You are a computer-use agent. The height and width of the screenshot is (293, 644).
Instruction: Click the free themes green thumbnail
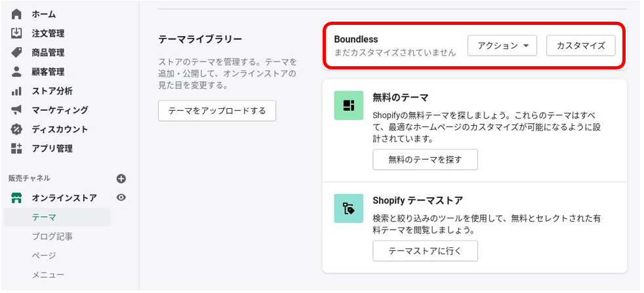[x=349, y=106]
